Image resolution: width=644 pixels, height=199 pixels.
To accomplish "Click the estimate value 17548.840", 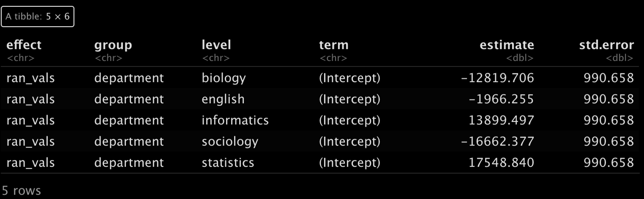I will pyautogui.click(x=501, y=163).
